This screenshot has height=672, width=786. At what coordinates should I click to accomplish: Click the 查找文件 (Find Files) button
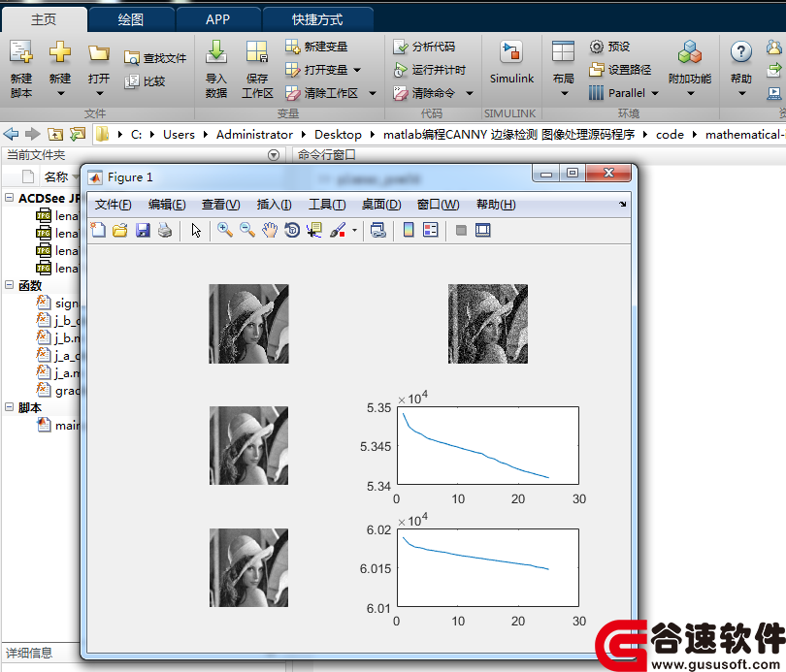click(155, 58)
